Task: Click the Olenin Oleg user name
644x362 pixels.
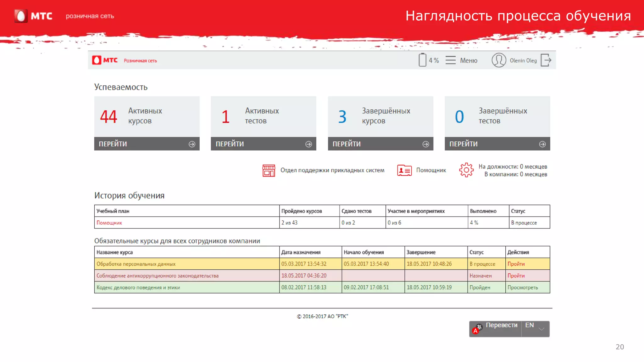Action: (x=523, y=60)
